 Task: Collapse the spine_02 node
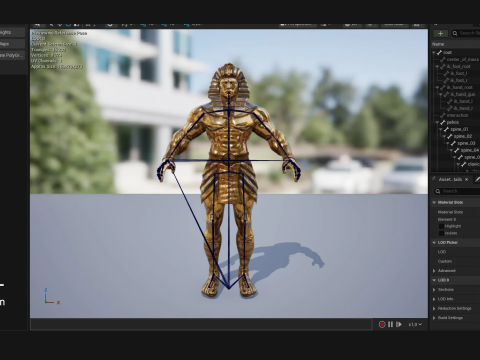click(x=444, y=136)
